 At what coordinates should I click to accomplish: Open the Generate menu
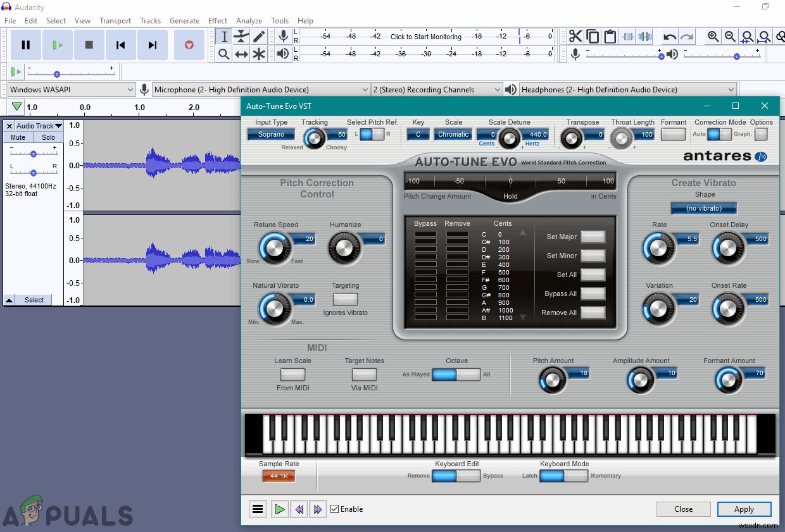click(x=184, y=20)
